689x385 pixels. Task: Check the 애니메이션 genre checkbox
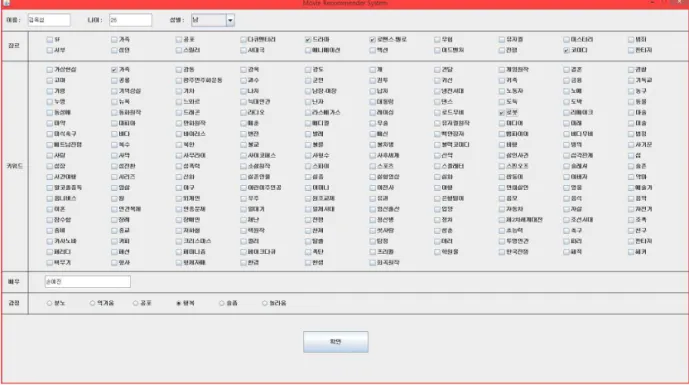point(308,51)
